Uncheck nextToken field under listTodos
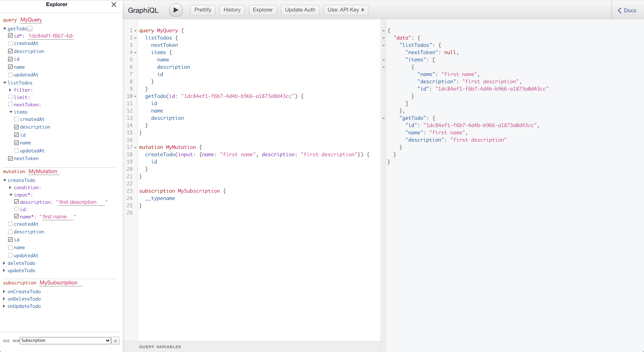This screenshot has width=644, height=352. click(x=10, y=159)
